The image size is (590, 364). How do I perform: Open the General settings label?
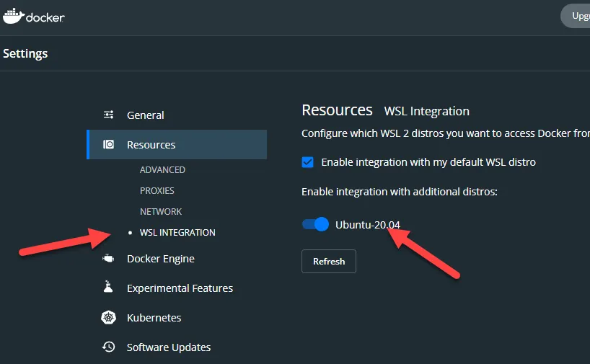click(x=146, y=115)
